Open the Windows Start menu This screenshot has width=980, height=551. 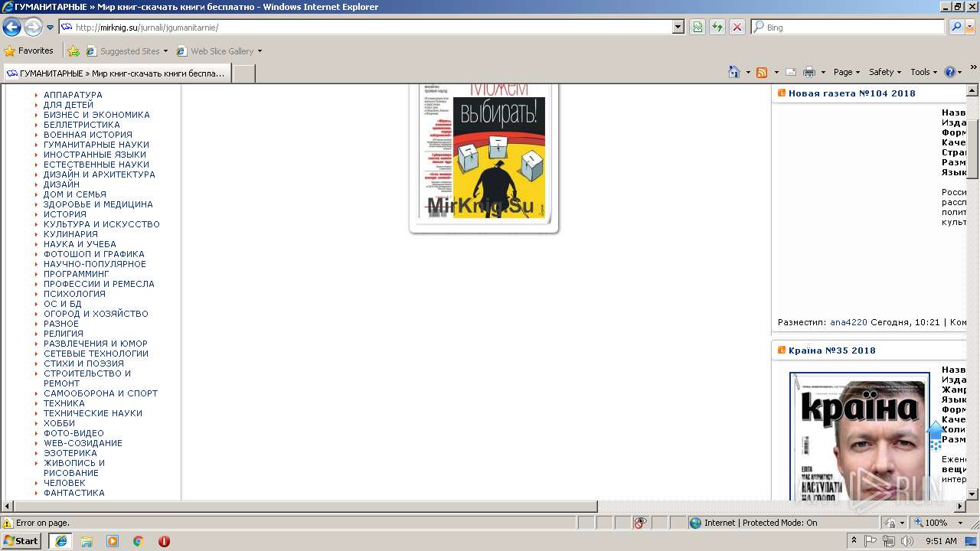(21, 540)
